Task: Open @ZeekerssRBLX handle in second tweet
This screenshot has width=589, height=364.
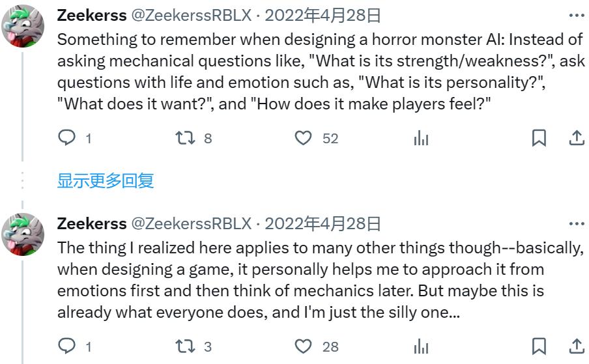Action: tap(191, 223)
